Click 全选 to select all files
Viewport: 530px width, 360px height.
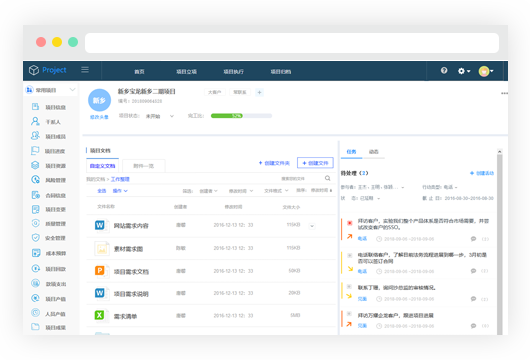(102, 191)
